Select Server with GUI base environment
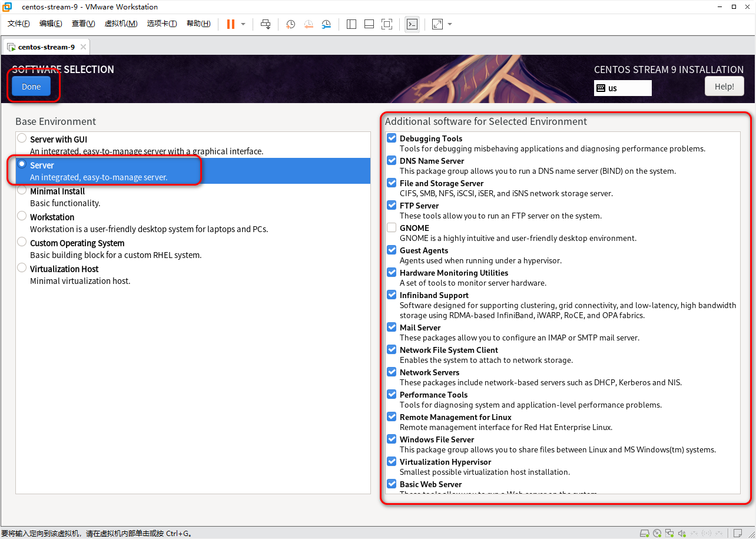Screen dimensions: 756x539 pos(22,138)
